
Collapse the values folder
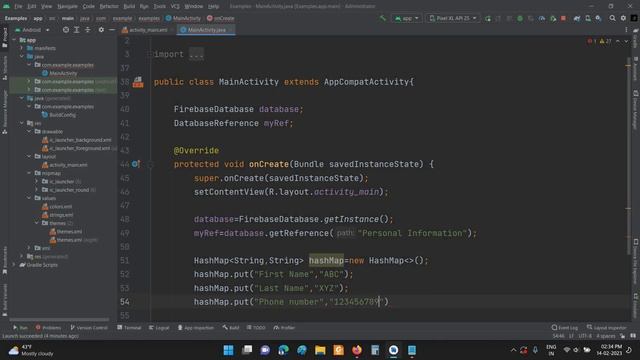tap(29, 198)
